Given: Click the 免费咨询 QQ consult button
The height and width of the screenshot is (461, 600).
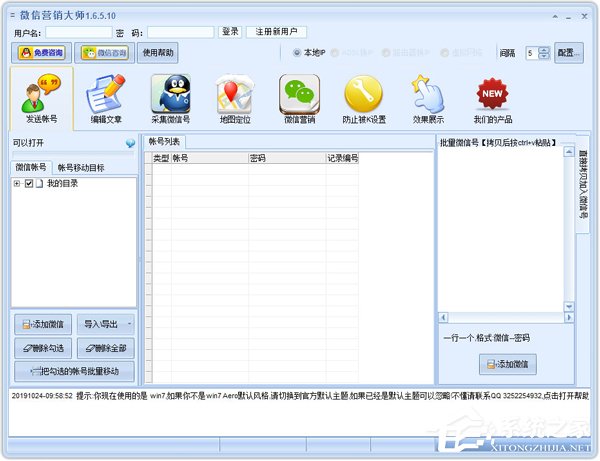Looking at the screenshot, I should pos(41,53).
